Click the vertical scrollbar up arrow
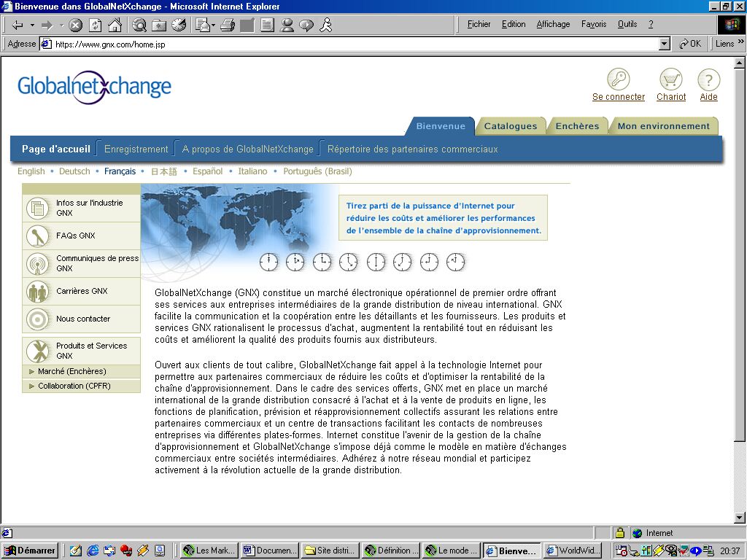Image resolution: width=747 pixels, height=560 pixels. (740, 63)
